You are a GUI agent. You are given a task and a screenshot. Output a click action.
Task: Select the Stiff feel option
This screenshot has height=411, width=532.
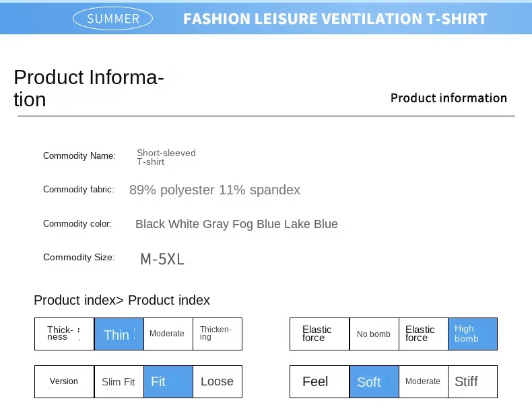coord(473,382)
